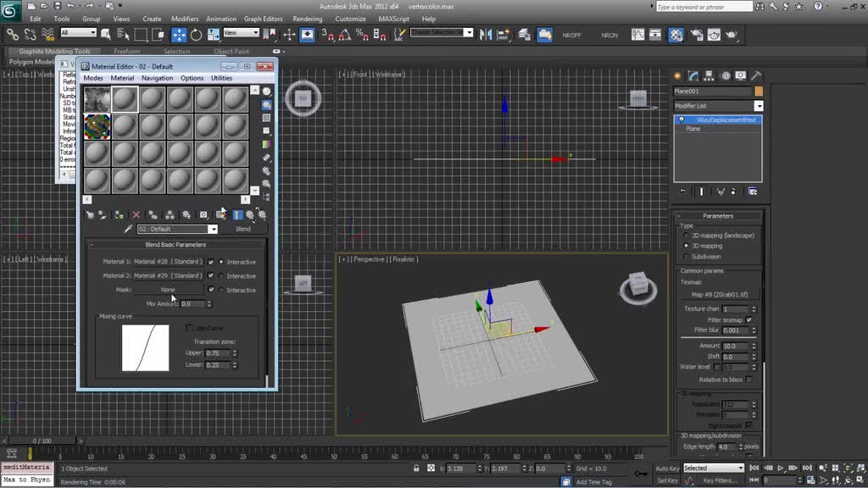The width and height of the screenshot is (868, 488).
Task: Uncheck Material 1 enable checkbox
Action: (x=211, y=262)
